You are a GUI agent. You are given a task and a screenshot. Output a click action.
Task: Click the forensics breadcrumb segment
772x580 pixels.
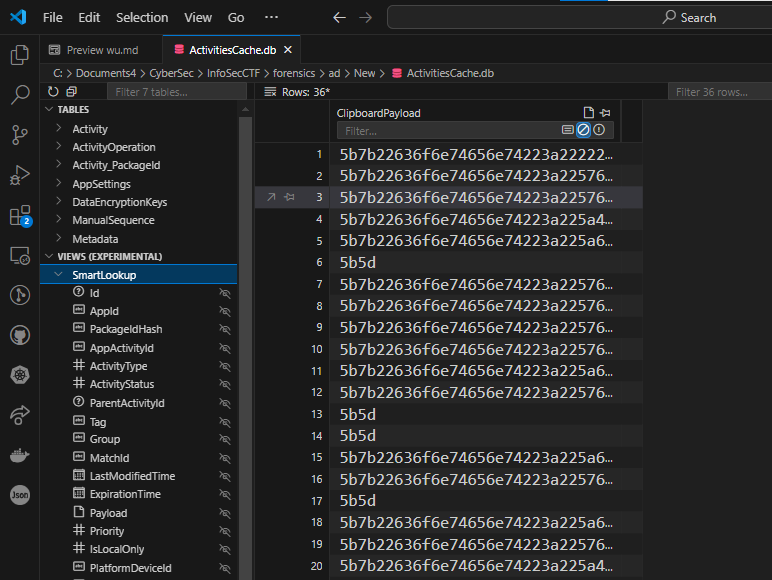[x=294, y=73]
